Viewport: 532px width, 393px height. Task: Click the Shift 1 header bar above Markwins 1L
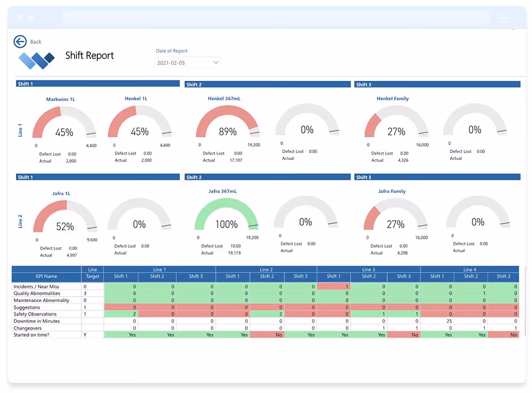click(98, 83)
